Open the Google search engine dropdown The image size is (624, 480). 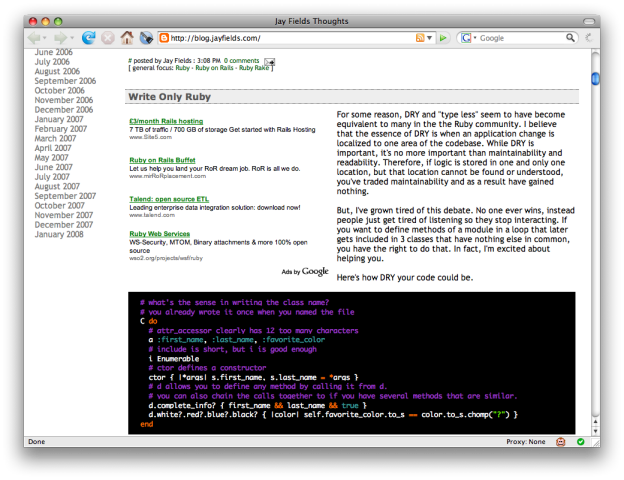tap(468, 38)
